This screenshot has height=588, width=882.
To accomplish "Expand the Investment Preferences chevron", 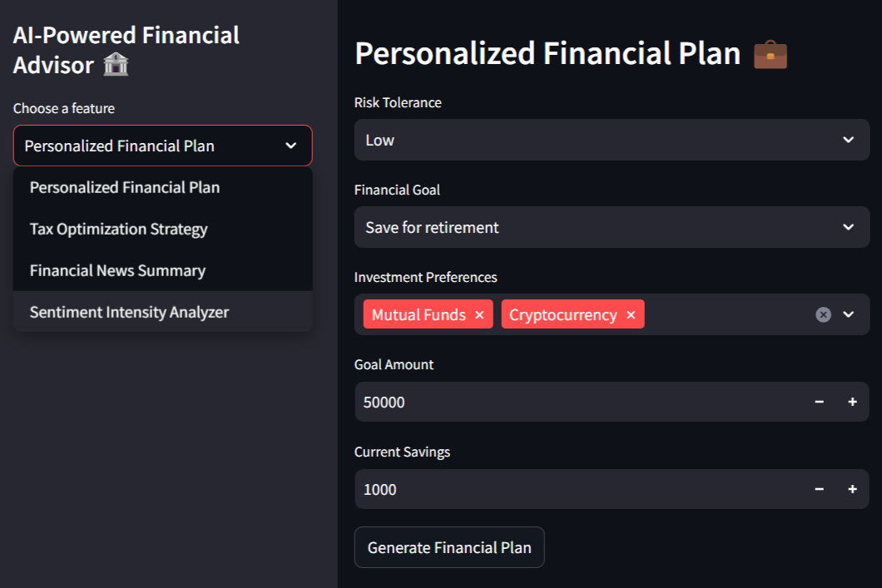I will 849,314.
